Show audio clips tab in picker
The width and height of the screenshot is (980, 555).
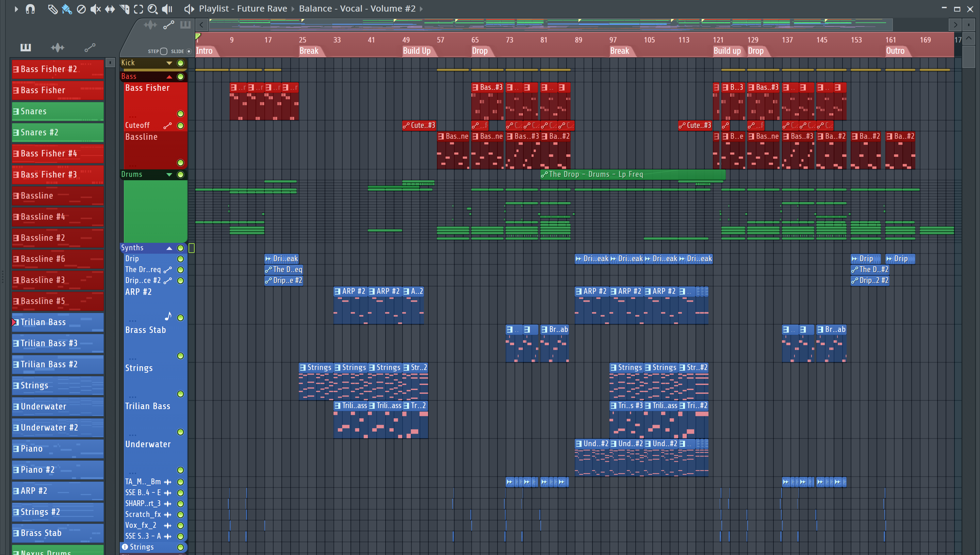pos(58,47)
